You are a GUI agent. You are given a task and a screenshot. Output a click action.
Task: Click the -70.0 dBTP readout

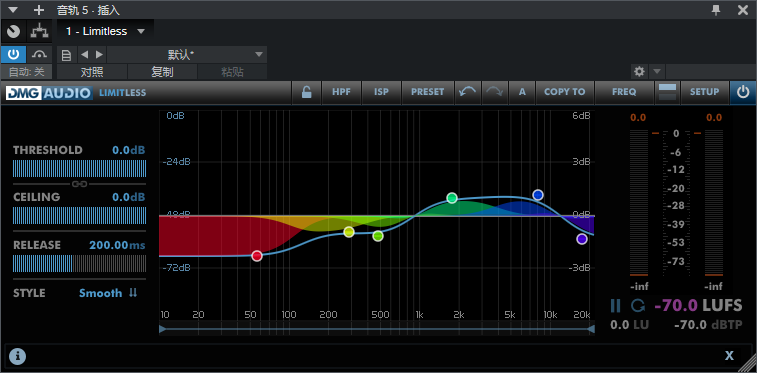pos(708,325)
